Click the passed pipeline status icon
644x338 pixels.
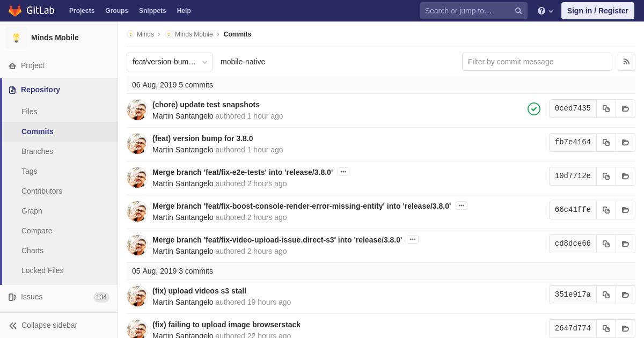[x=534, y=109]
